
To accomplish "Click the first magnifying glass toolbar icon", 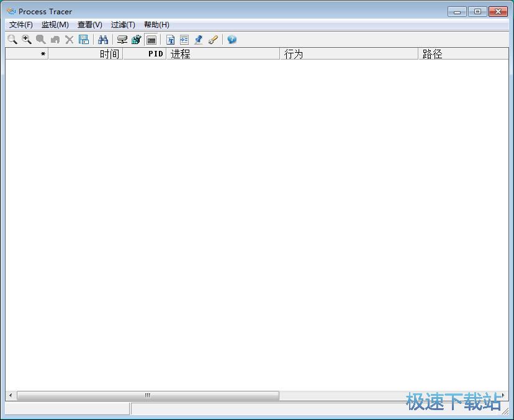I will [12, 40].
